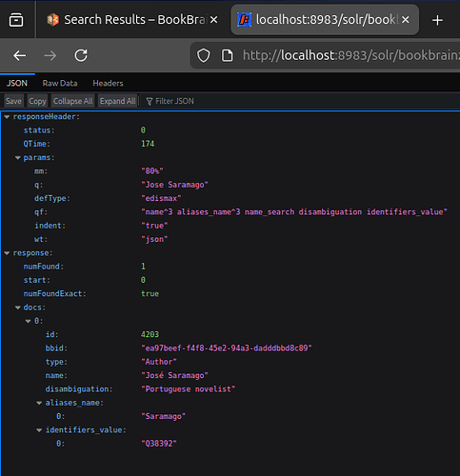
Task: Collapse the aliases_name array
Action: [39, 403]
